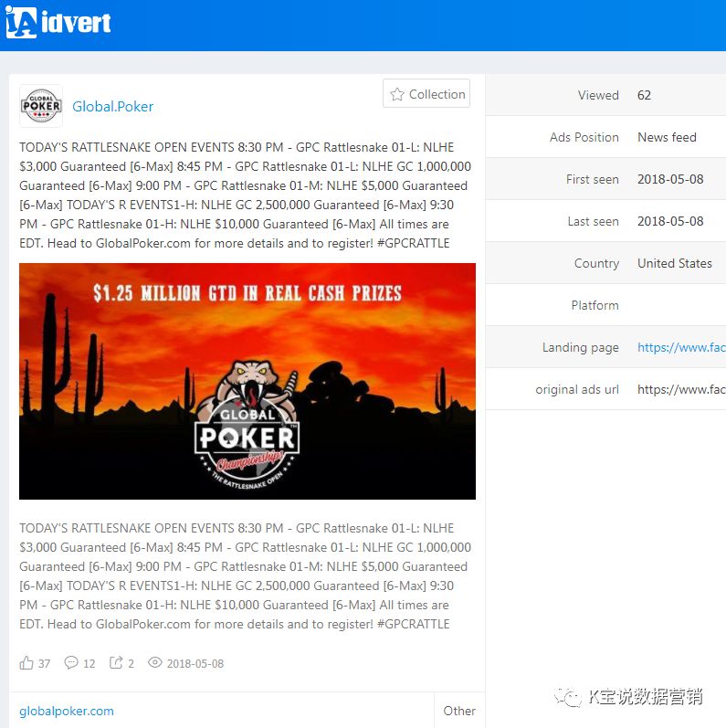
Task: Open the Global.Poker advertiser link
Action: [x=113, y=106]
